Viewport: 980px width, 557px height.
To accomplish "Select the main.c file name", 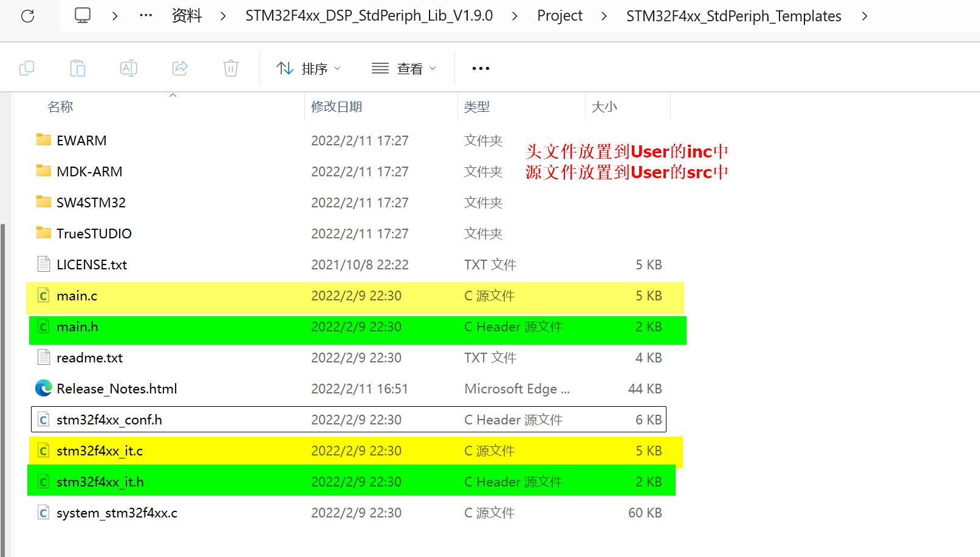I will [x=77, y=296].
